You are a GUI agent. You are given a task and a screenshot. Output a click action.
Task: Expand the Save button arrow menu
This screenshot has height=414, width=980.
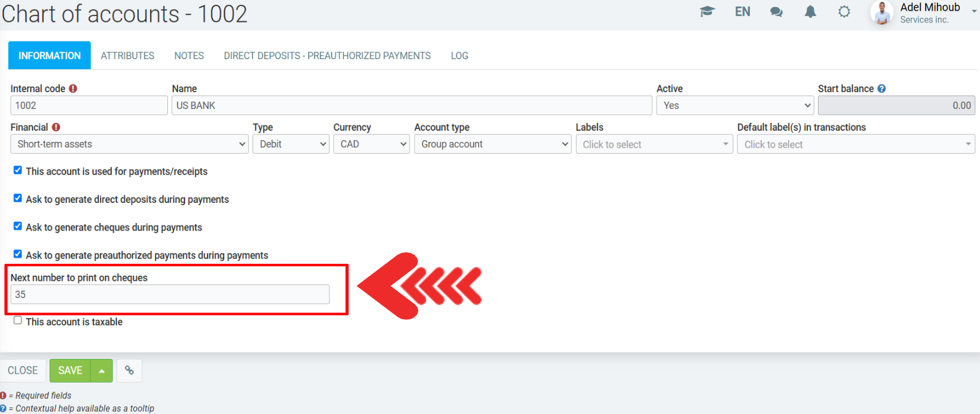click(x=102, y=371)
